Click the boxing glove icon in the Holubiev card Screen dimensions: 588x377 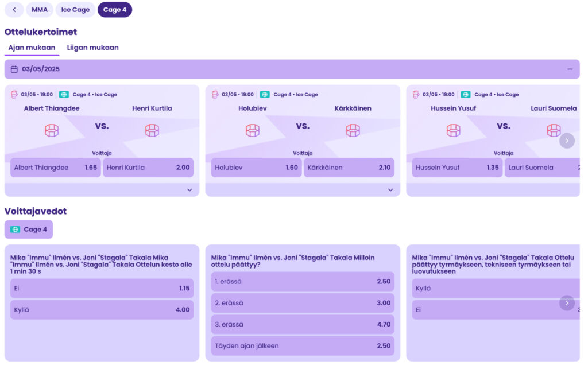pos(215,95)
